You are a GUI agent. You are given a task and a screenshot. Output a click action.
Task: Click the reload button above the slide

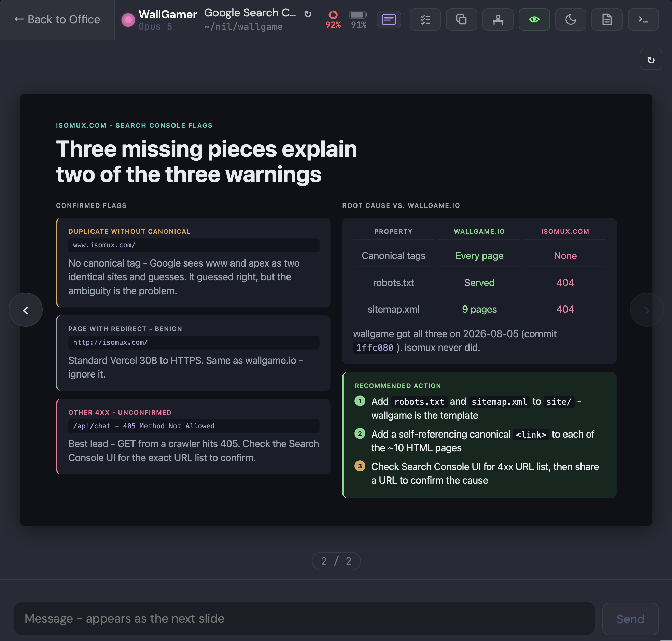click(651, 60)
